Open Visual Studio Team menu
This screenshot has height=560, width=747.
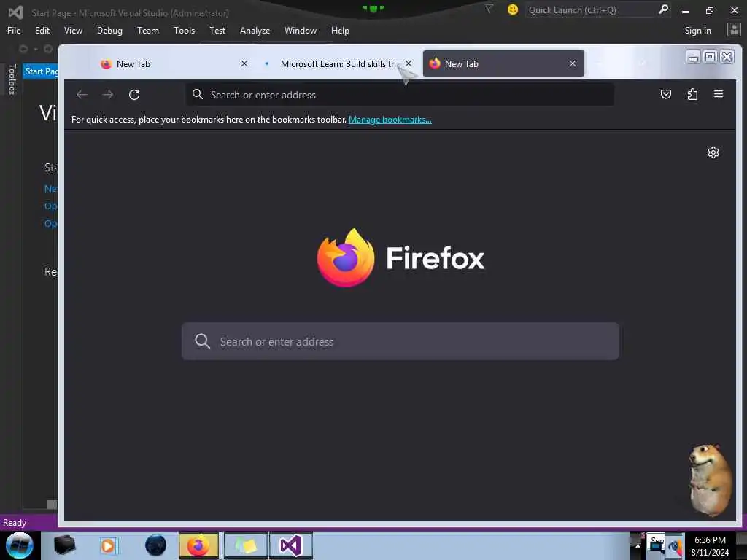tap(148, 31)
